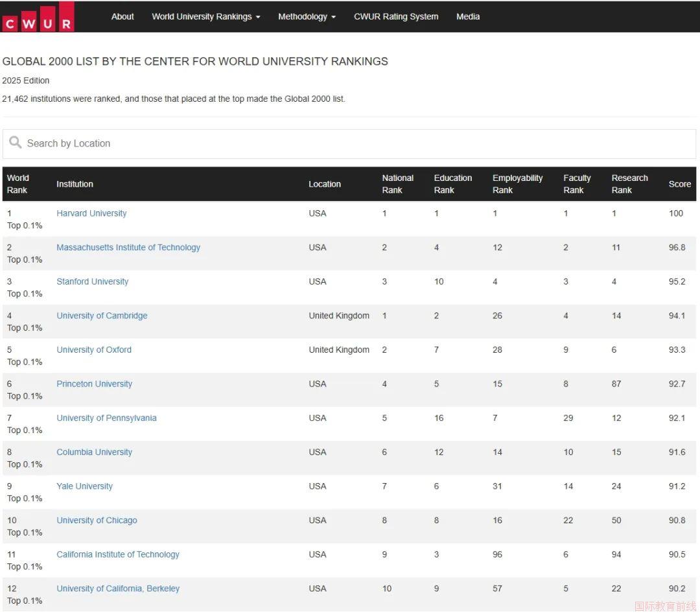Image resolution: width=700 pixels, height=614 pixels.
Task: Click Columbia's research rank 15
Action: (616, 452)
